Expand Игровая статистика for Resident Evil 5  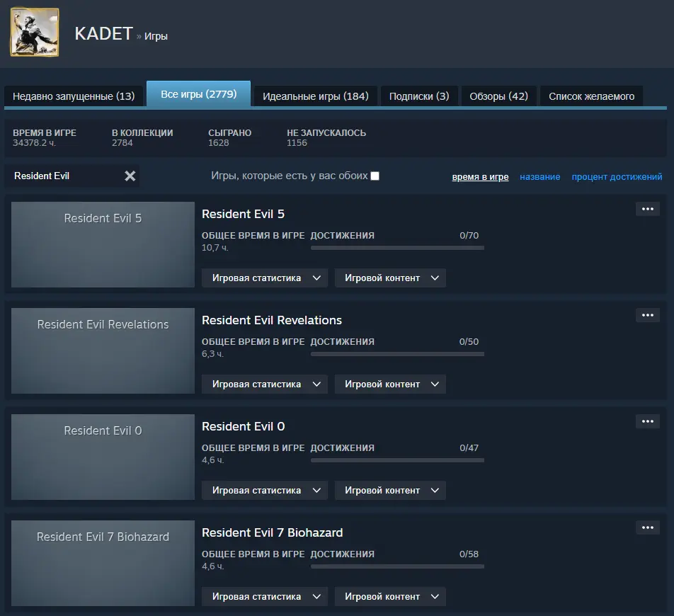click(265, 278)
